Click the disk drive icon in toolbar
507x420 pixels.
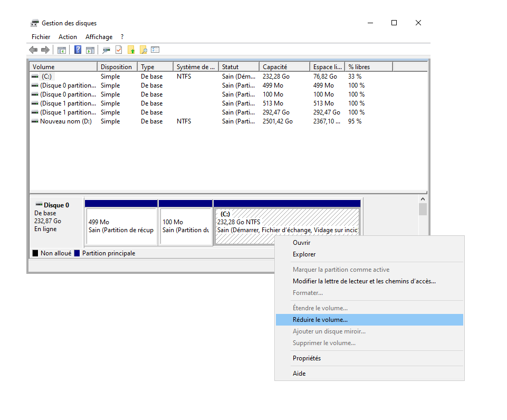[x=107, y=50]
